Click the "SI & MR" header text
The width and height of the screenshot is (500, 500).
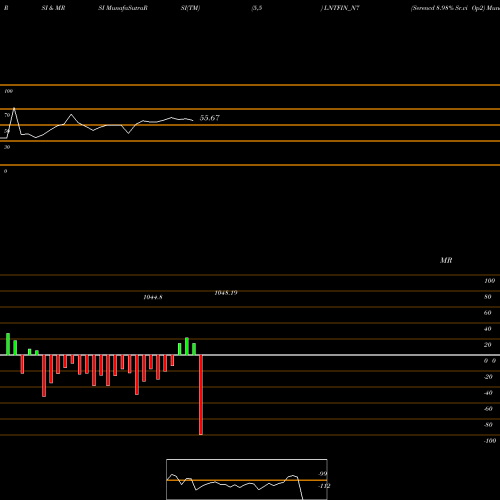point(53,8)
